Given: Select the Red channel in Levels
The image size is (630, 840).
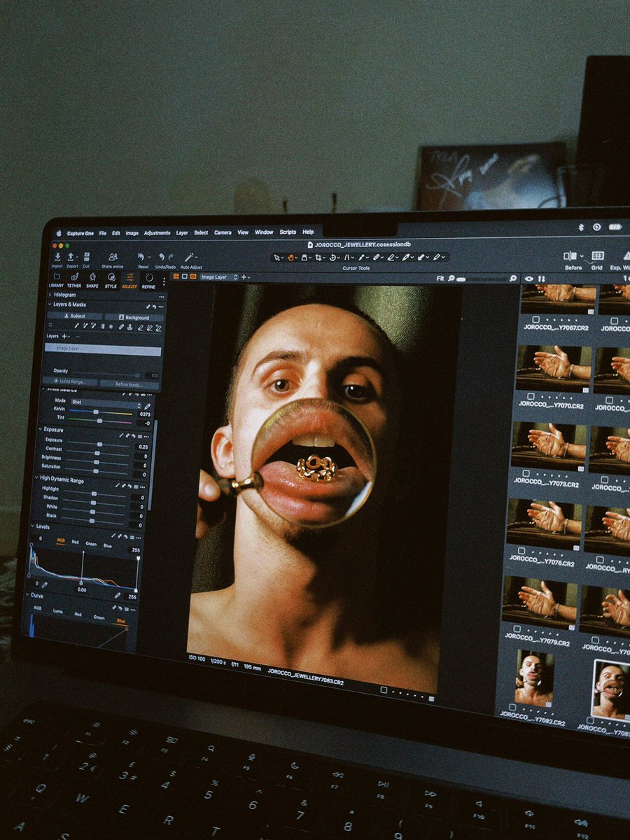Looking at the screenshot, I should tap(75, 542).
